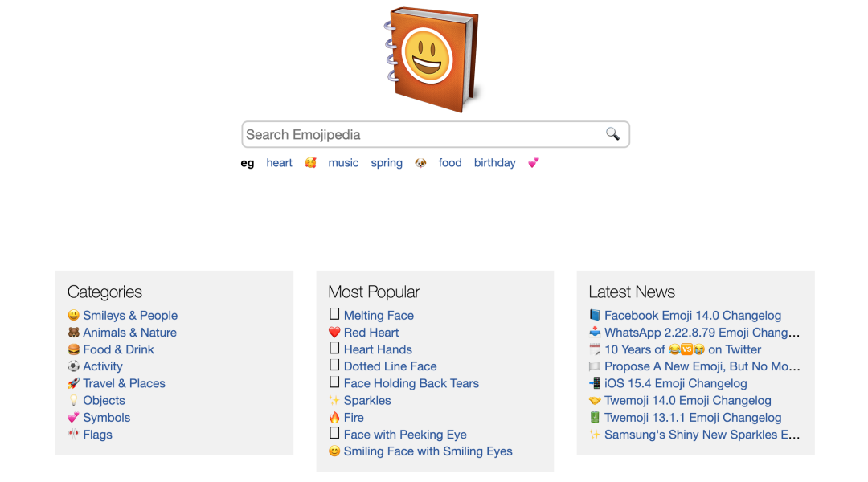Image resolution: width=868 pixels, height=482 pixels.
Task: Open the Face with Peeking Eye page
Action: [x=405, y=435]
